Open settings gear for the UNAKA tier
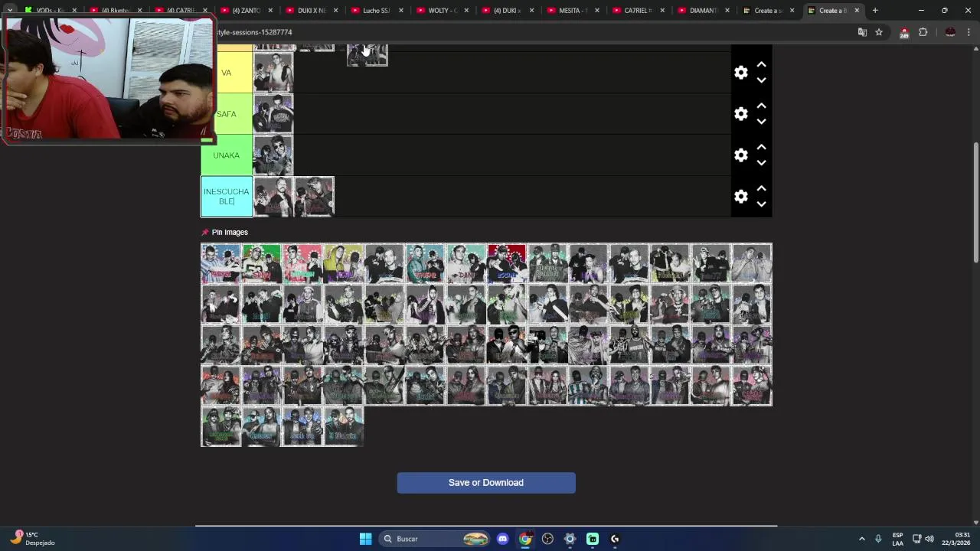980x551 pixels. click(x=740, y=155)
